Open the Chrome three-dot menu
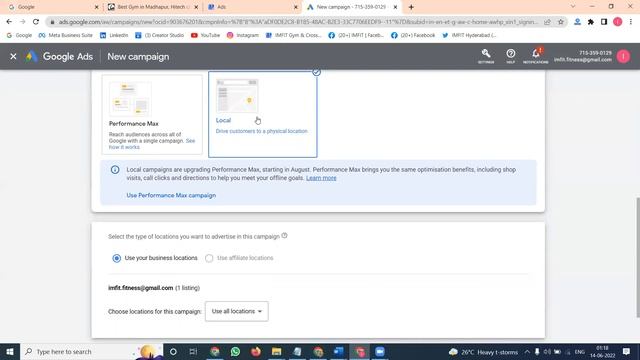This screenshot has height=360, width=640. pyautogui.click(x=631, y=22)
